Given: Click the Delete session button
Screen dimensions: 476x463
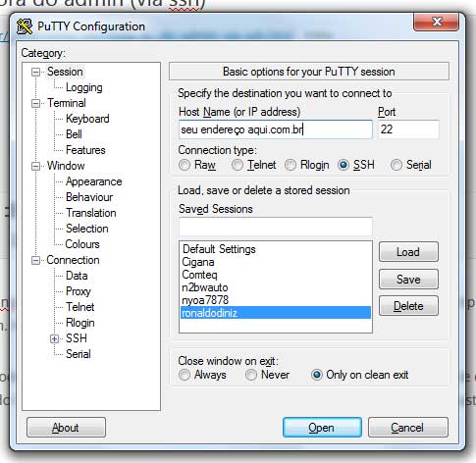Looking at the screenshot, I should pos(408,306).
